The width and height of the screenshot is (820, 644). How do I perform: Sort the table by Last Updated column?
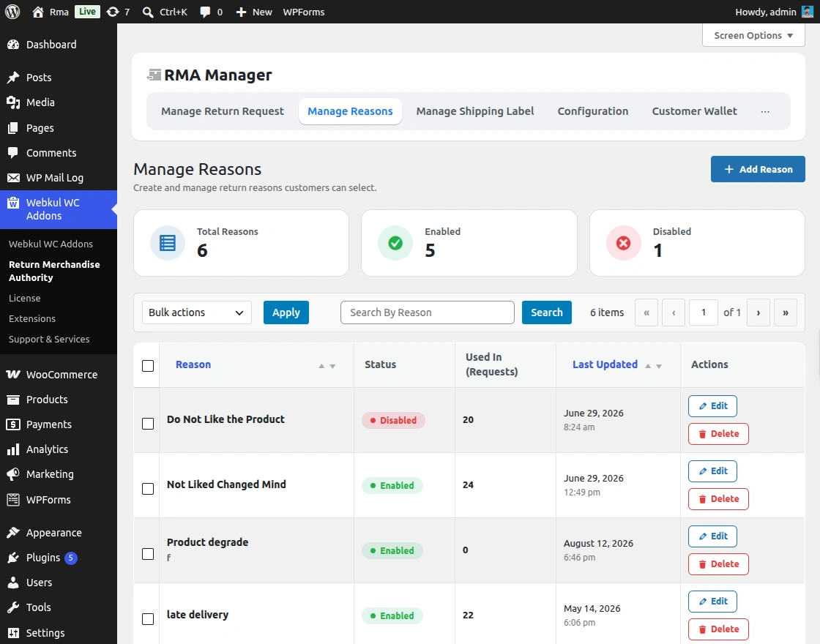point(605,364)
